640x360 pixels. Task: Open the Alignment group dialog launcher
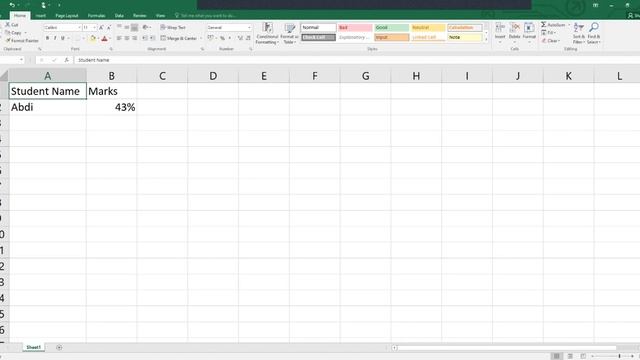[202, 49]
